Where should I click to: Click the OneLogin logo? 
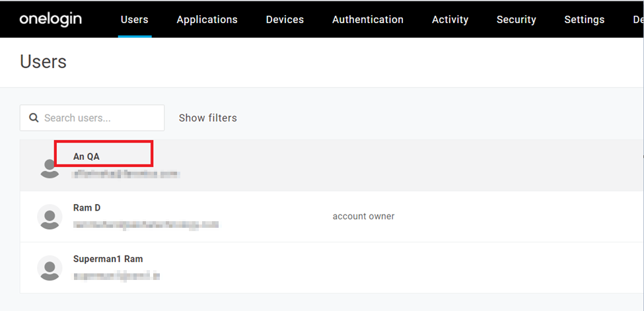(51, 19)
